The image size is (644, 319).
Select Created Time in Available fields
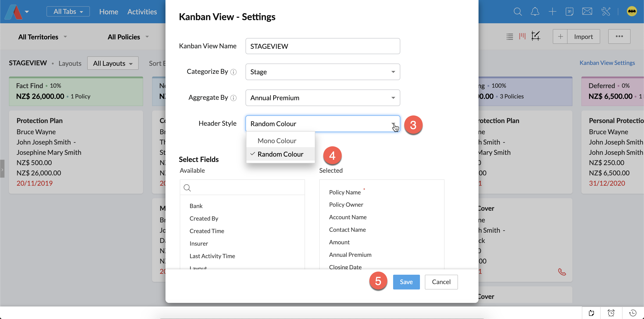[207, 231]
